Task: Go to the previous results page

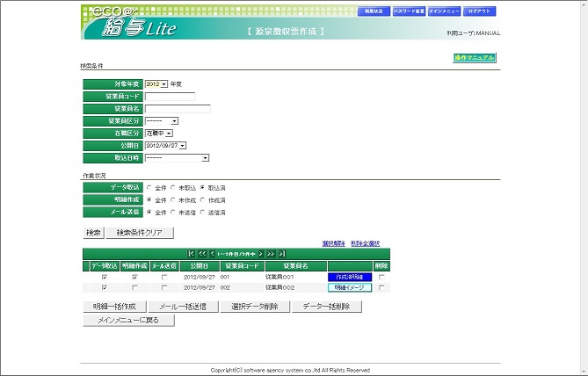Action: [214, 253]
